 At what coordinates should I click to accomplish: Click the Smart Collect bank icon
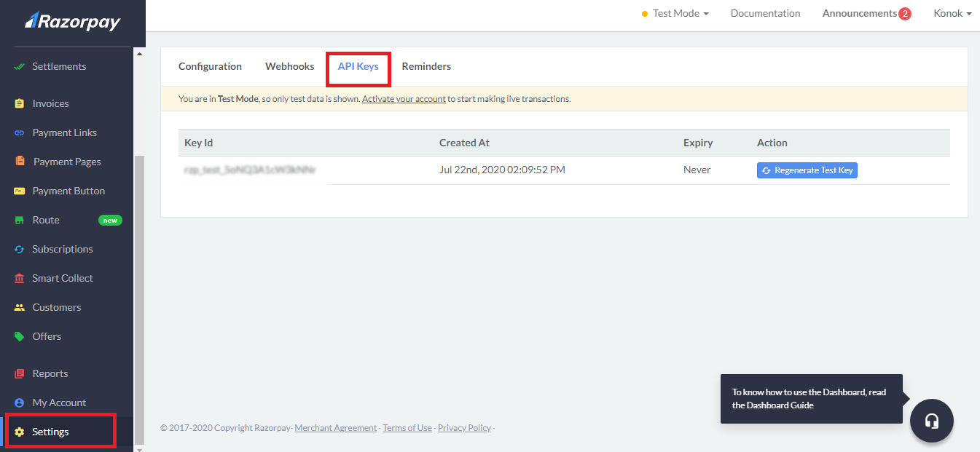pyautogui.click(x=20, y=278)
